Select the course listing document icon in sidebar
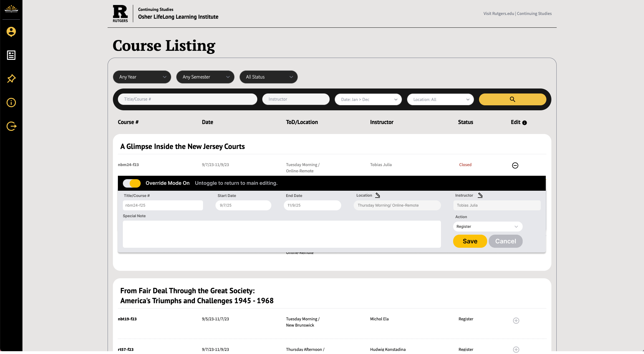644x354 pixels. (x=11, y=55)
